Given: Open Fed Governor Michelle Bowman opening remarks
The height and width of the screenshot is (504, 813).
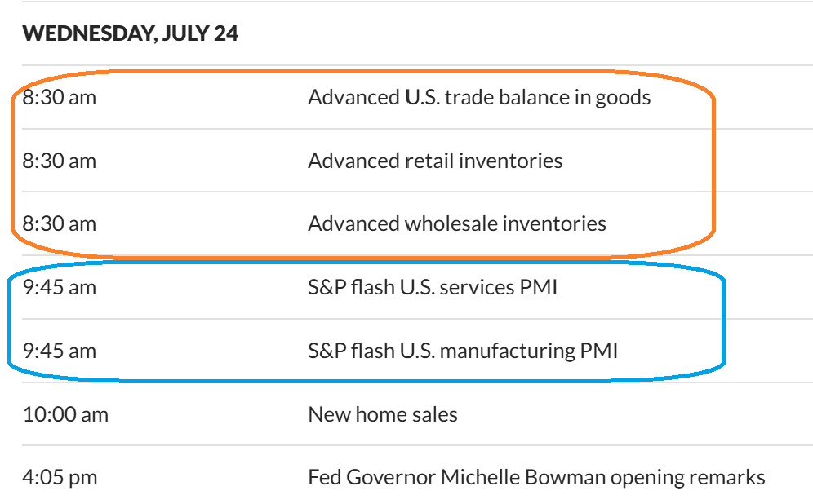Looking at the screenshot, I should pos(536,477).
